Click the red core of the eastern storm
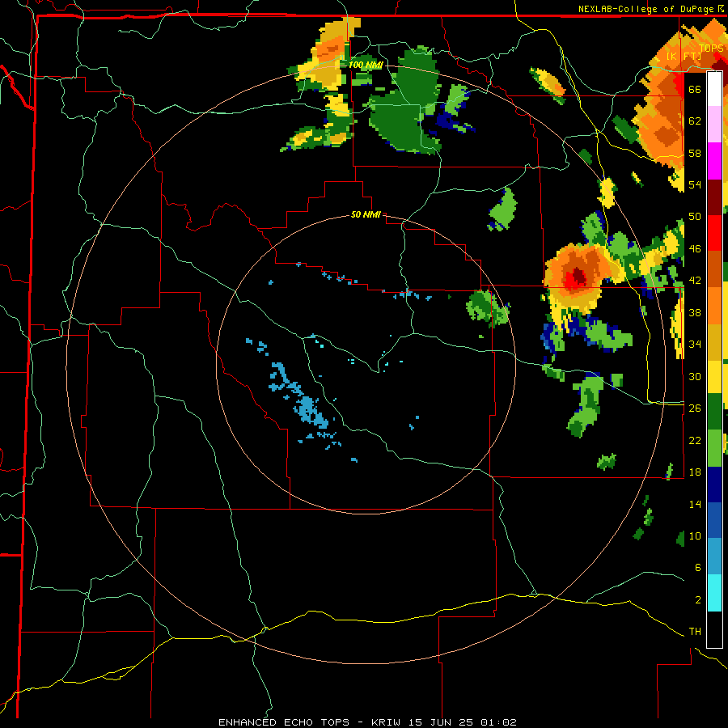 tap(577, 277)
